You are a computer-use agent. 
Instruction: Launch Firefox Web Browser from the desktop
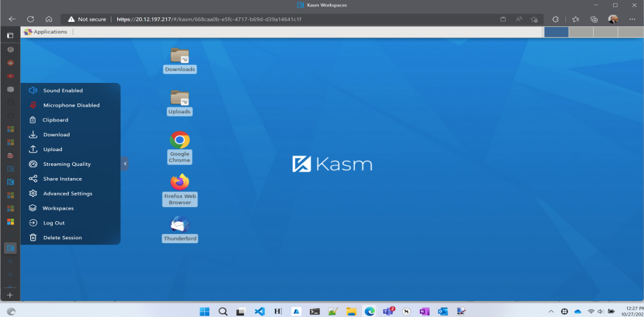click(180, 190)
